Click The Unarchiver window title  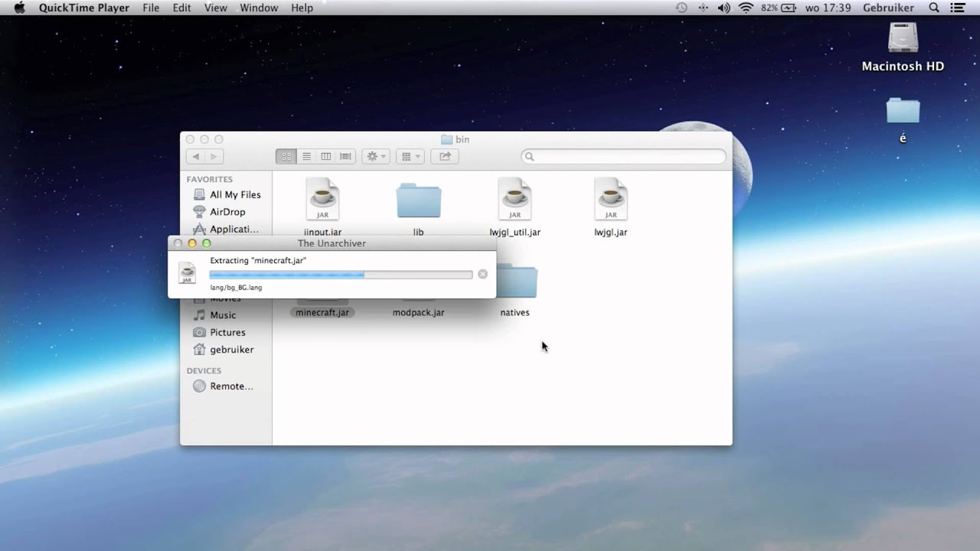pos(332,243)
